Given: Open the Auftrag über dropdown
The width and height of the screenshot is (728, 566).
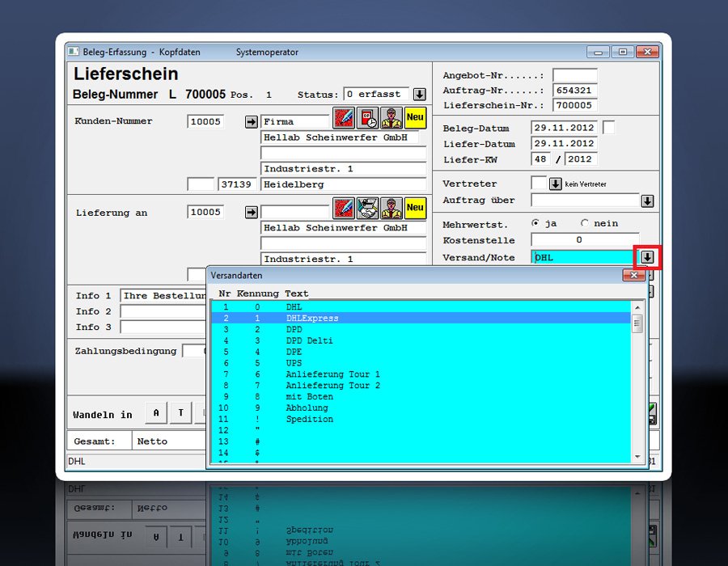Looking at the screenshot, I should tap(647, 201).
